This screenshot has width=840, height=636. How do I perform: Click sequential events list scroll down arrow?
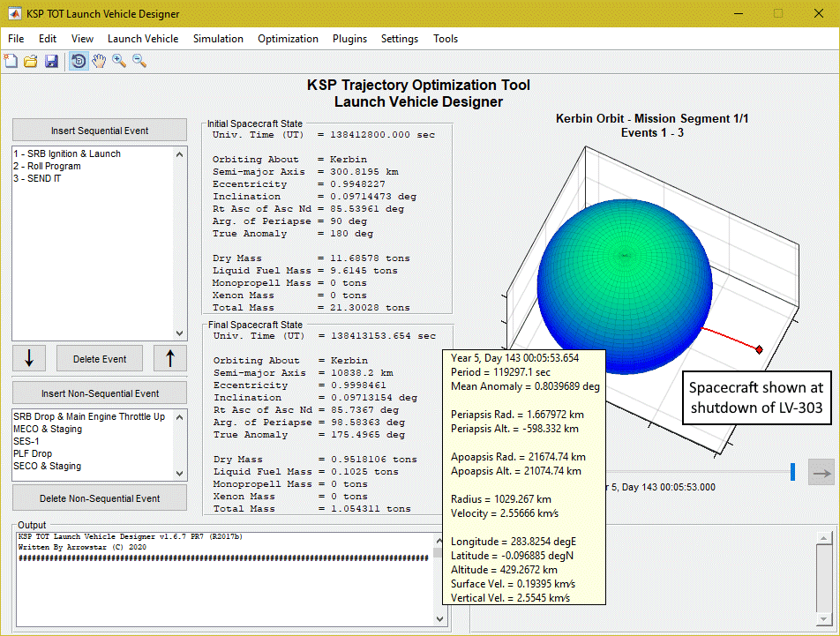pyautogui.click(x=179, y=333)
